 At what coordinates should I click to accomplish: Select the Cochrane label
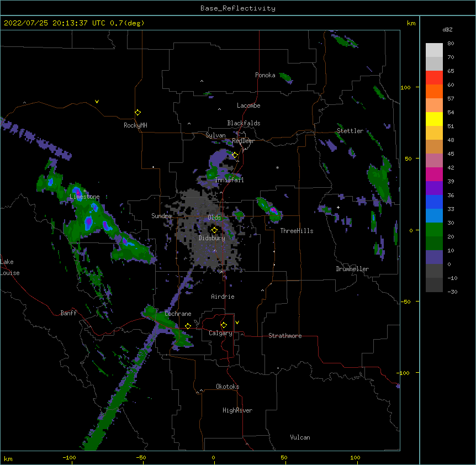click(x=178, y=314)
